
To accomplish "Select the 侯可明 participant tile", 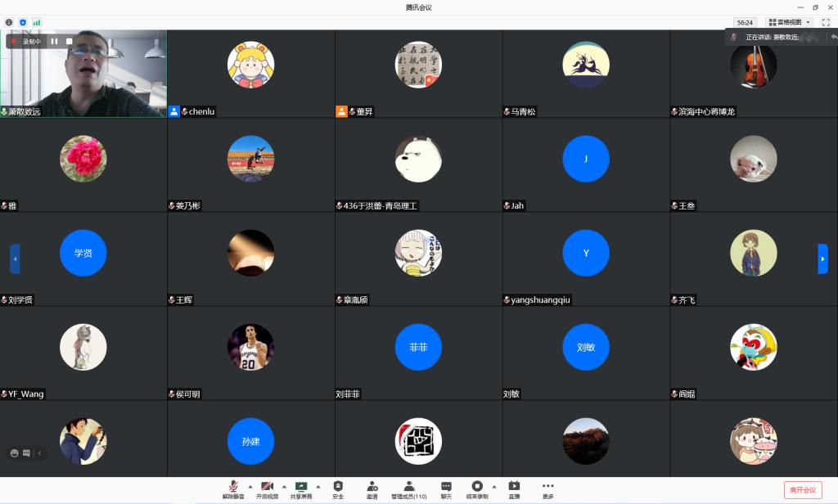I will tap(250, 353).
